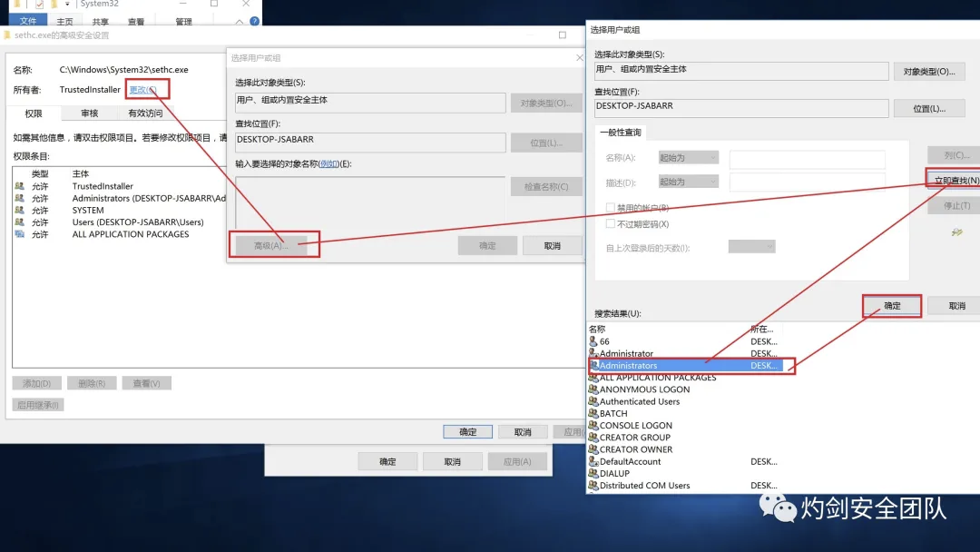Click 取消 in sethc.exe properties dialog

452,462
